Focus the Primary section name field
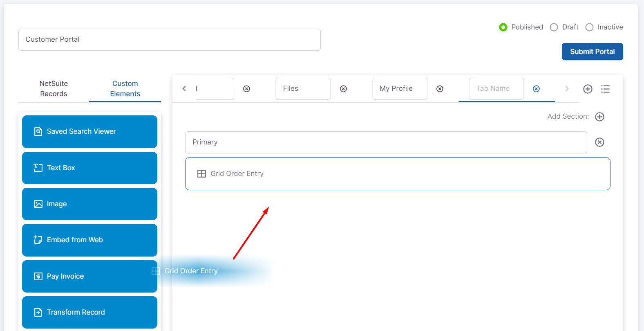This screenshot has width=644, height=331. (x=386, y=142)
